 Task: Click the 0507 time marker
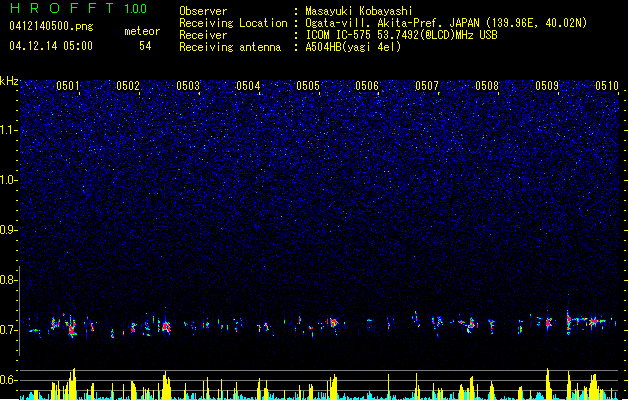tap(427, 86)
